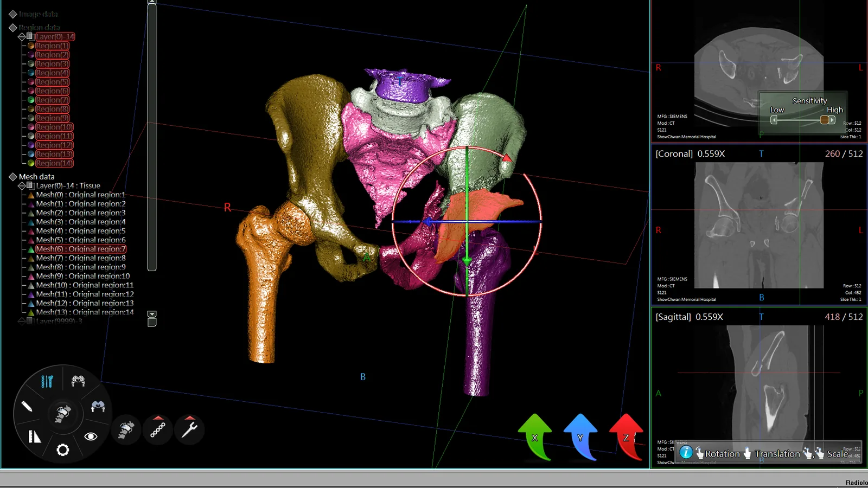Click the center spine rotation icon in radial menu
The height and width of the screenshot is (488, 868).
point(62,414)
